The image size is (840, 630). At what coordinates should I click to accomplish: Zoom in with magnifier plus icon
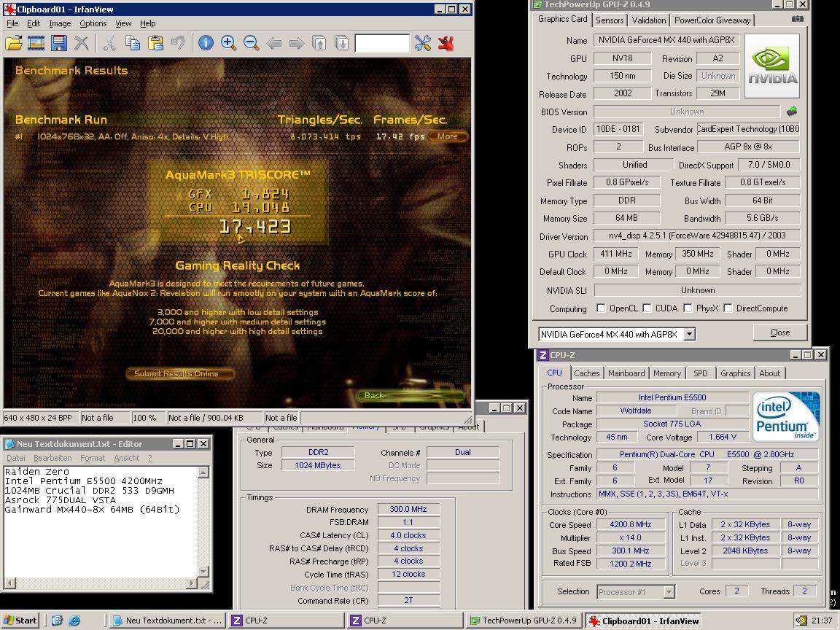pos(229,43)
